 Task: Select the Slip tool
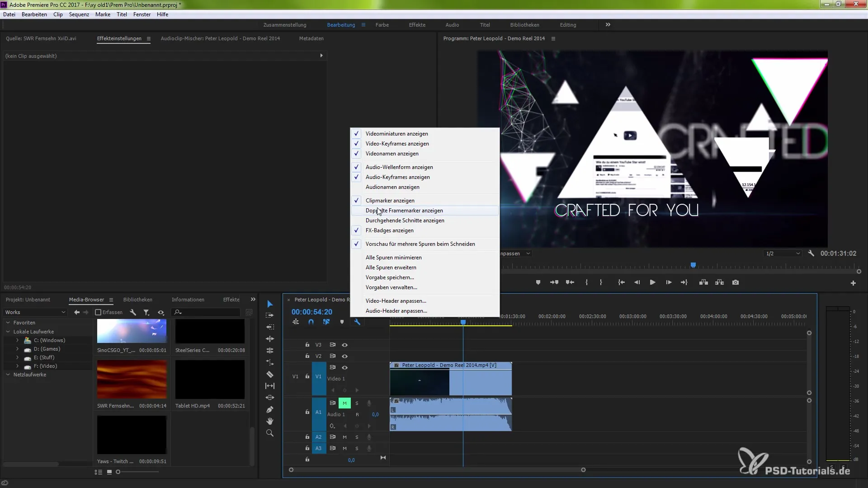pos(270,386)
